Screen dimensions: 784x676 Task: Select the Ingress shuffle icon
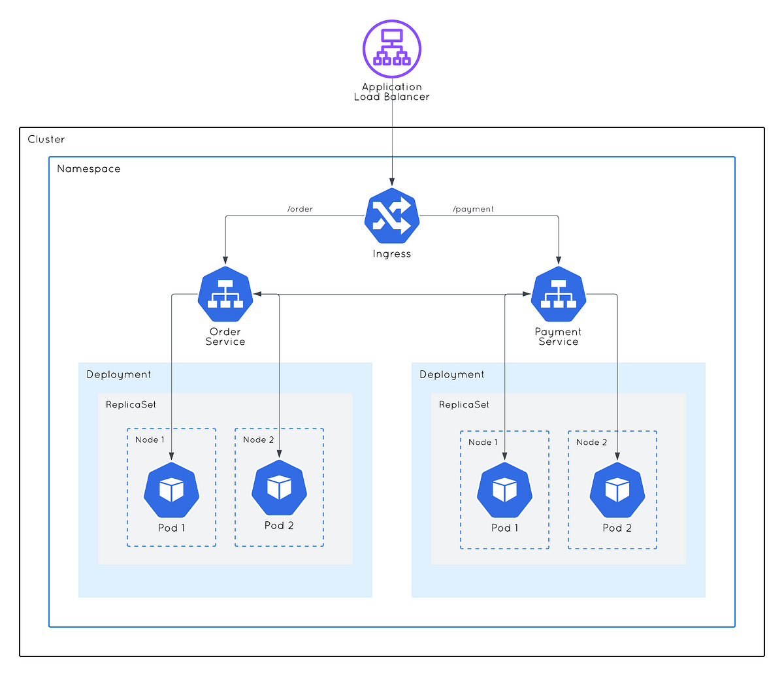(x=392, y=216)
